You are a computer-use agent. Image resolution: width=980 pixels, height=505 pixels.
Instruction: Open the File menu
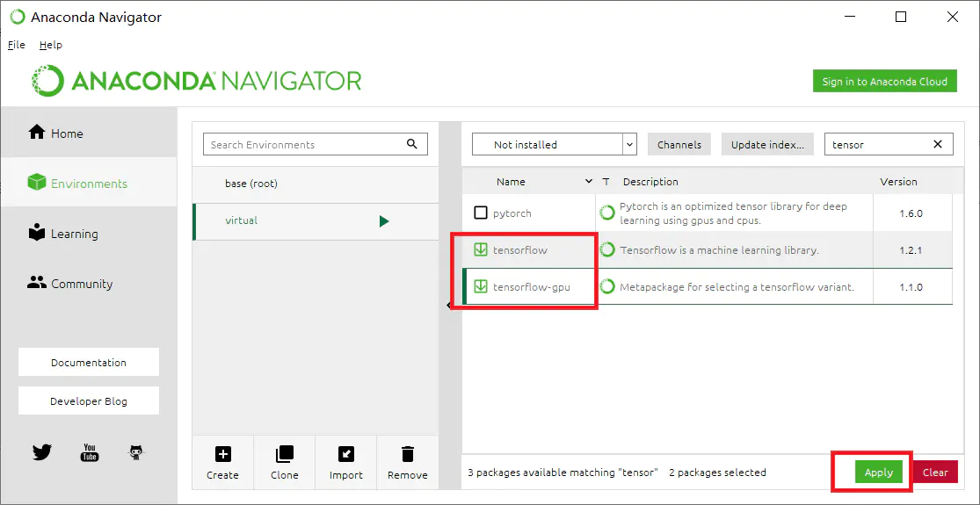[x=16, y=45]
